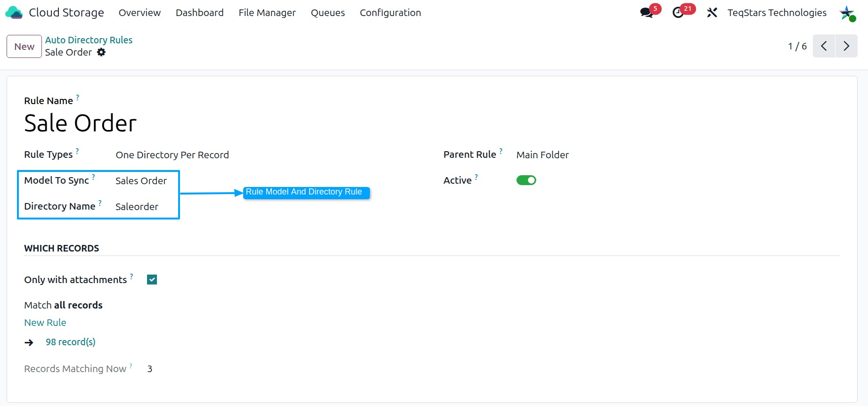Open the activities clock icon
Image resolution: width=868 pixels, height=406 pixels.
coord(678,13)
